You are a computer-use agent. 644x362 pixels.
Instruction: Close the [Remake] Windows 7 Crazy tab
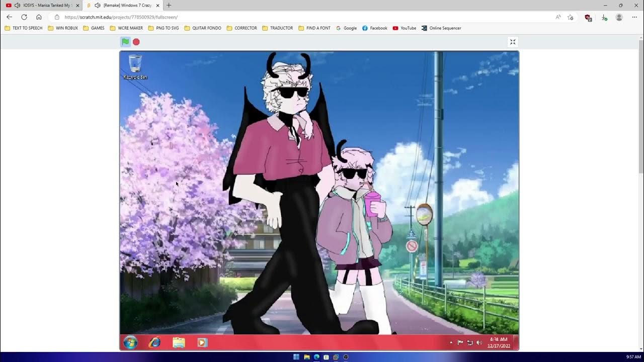point(157,5)
